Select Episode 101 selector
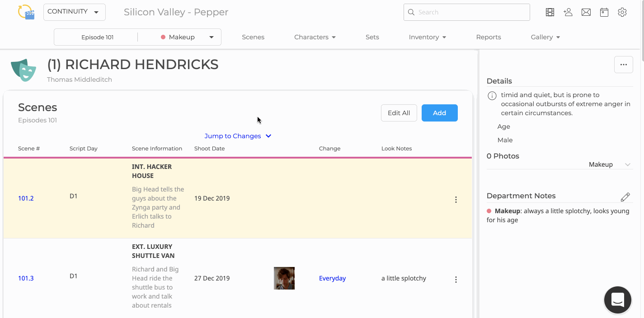 [x=98, y=37]
